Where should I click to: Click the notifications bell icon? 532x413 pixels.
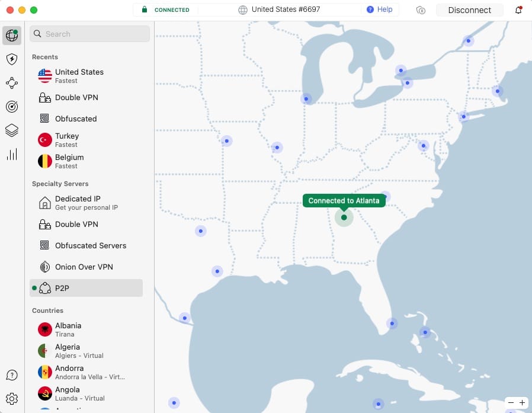point(518,10)
